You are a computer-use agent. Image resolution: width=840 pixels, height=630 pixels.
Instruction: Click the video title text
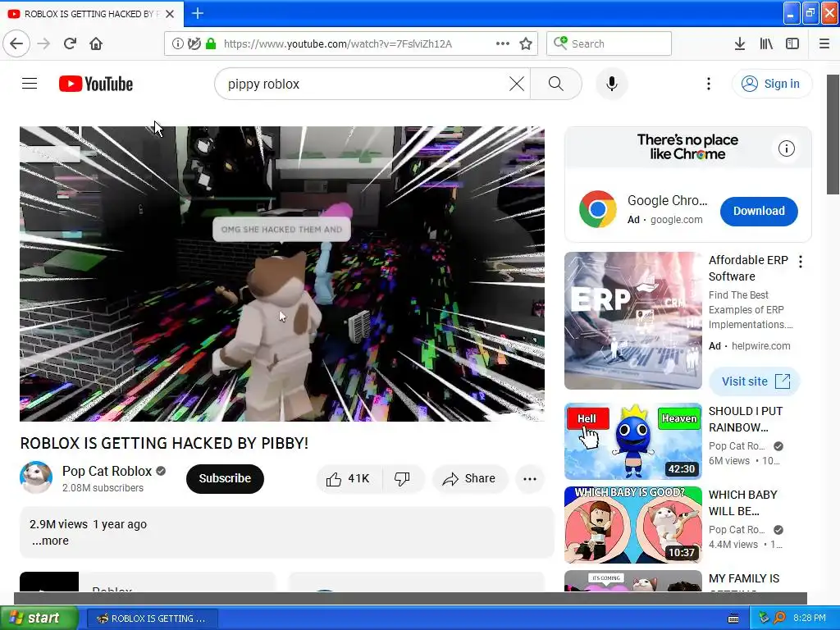164,443
